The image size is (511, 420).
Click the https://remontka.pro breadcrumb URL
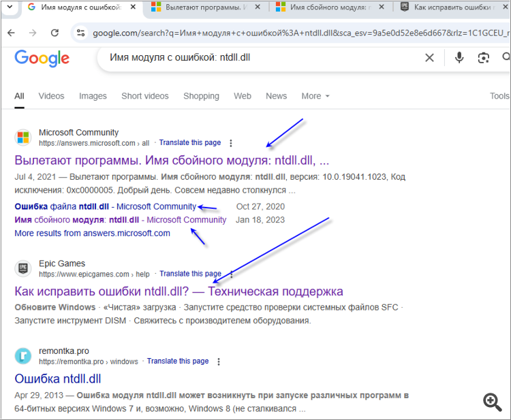pyautogui.click(x=89, y=361)
